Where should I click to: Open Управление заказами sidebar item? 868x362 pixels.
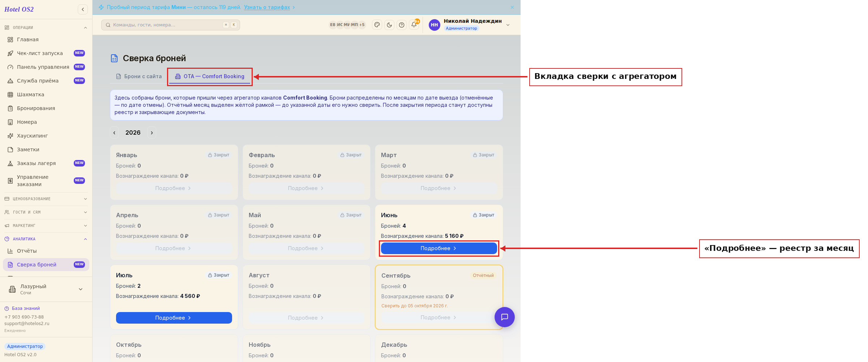[x=46, y=181]
